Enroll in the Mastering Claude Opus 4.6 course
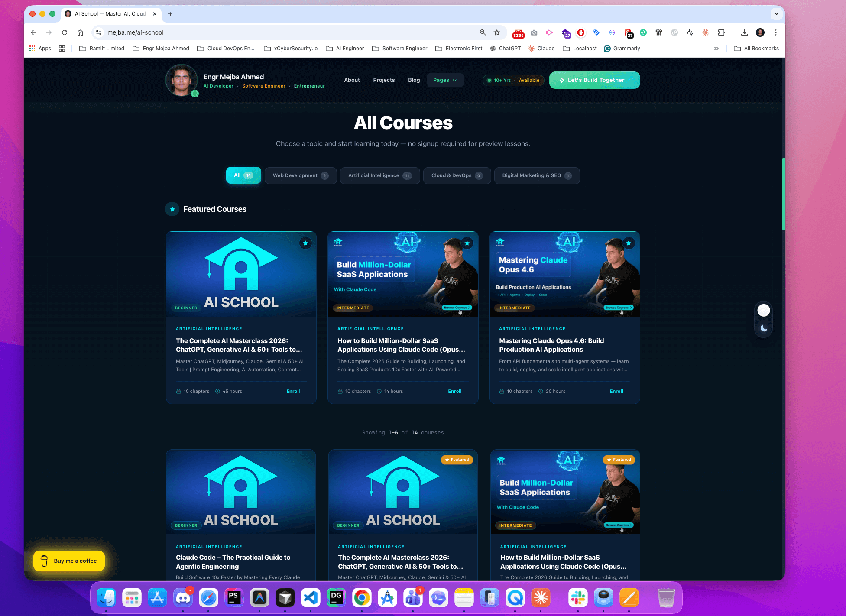The height and width of the screenshot is (616, 846). 616,391
